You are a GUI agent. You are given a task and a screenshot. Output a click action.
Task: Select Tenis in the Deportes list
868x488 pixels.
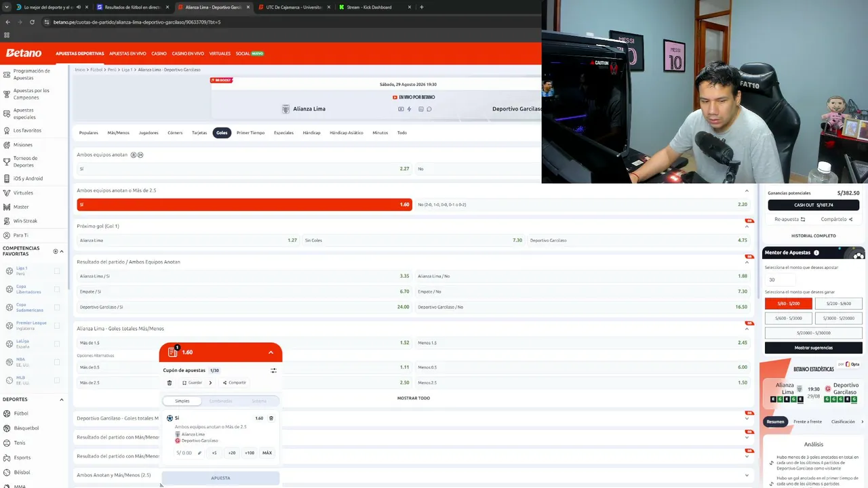click(x=20, y=443)
